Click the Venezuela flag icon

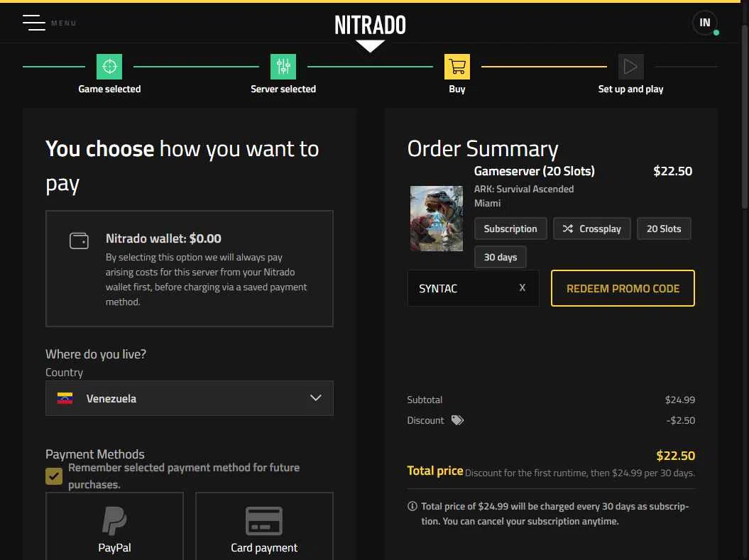(x=65, y=398)
